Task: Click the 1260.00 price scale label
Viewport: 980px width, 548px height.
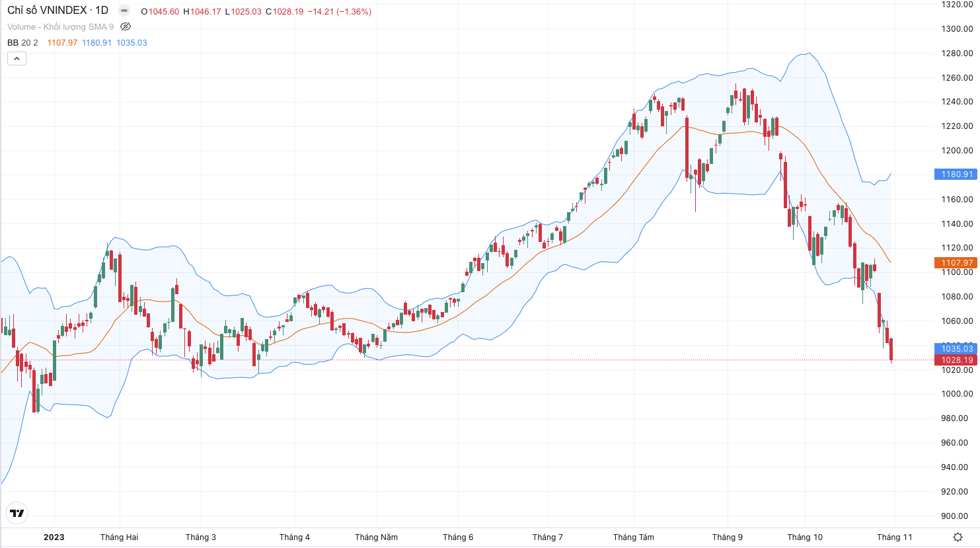Action: click(957, 77)
